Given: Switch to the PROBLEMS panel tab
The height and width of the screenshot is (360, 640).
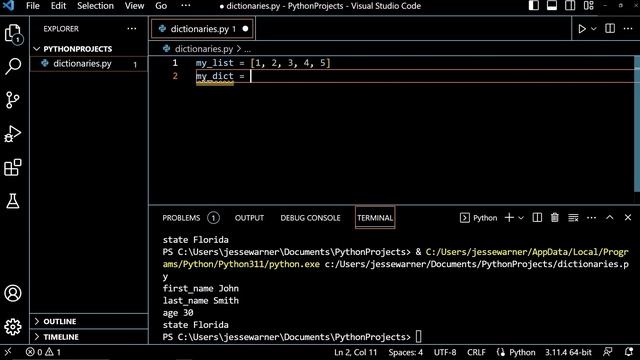Looking at the screenshot, I should (x=181, y=218).
